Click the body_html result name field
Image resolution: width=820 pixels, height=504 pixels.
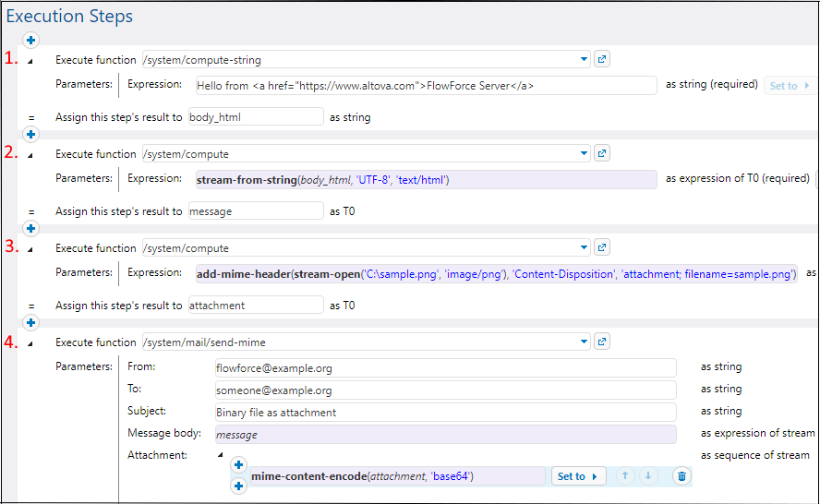click(x=255, y=117)
